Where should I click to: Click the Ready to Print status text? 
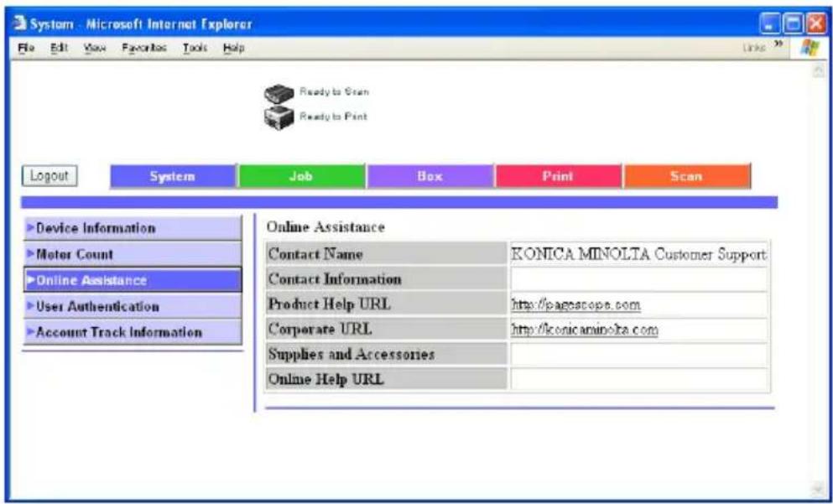tap(333, 117)
